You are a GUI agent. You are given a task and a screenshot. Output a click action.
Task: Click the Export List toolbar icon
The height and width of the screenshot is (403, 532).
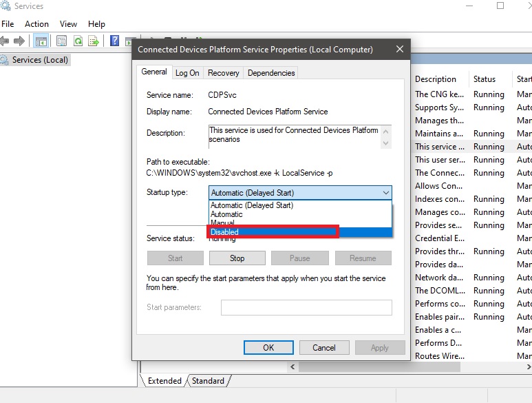(94, 41)
